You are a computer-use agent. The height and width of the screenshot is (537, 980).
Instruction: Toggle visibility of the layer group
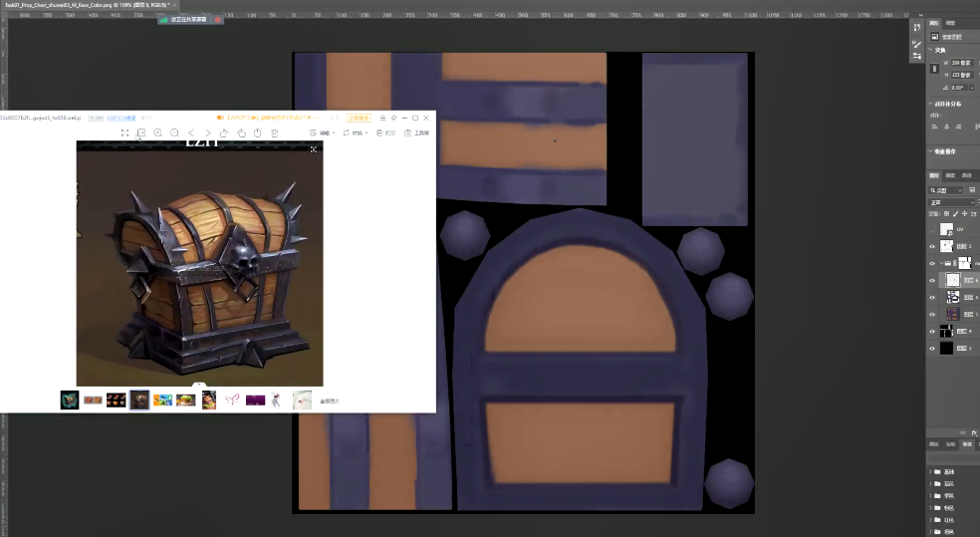coord(932,263)
